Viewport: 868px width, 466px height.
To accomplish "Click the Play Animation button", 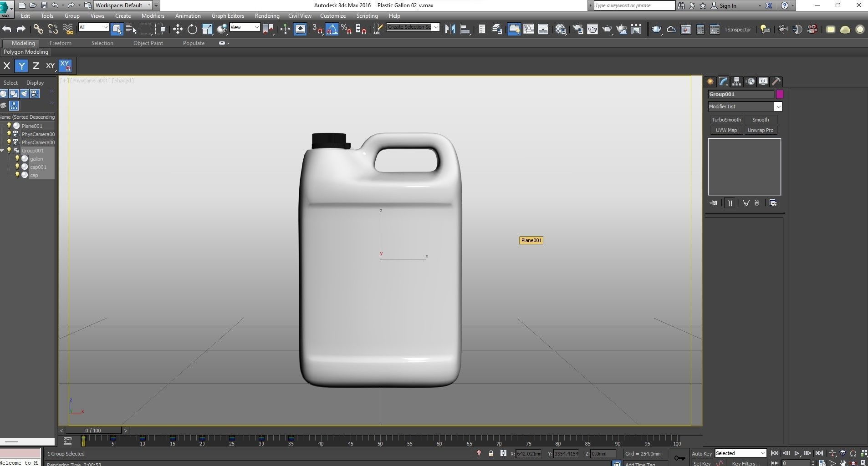I will tap(797, 453).
